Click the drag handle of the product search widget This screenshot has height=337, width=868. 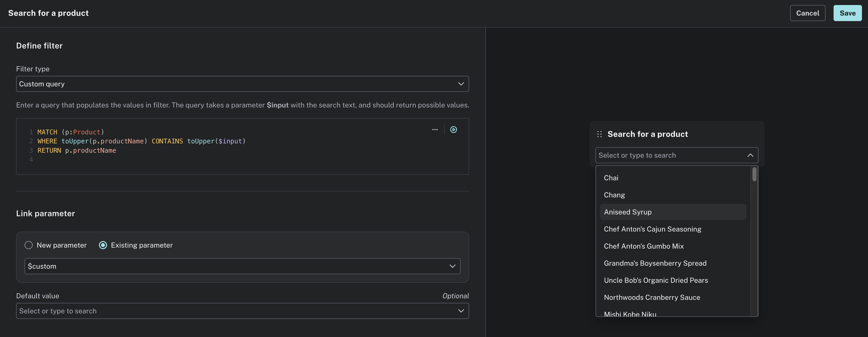(x=599, y=134)
